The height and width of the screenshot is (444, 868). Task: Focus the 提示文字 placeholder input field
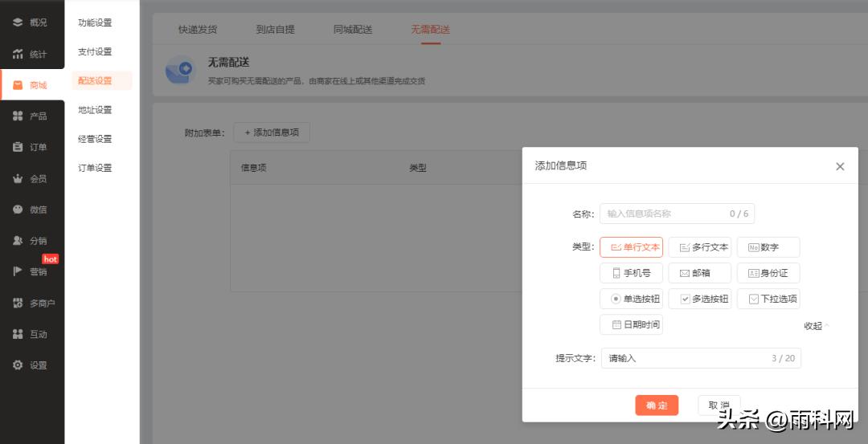701,358
